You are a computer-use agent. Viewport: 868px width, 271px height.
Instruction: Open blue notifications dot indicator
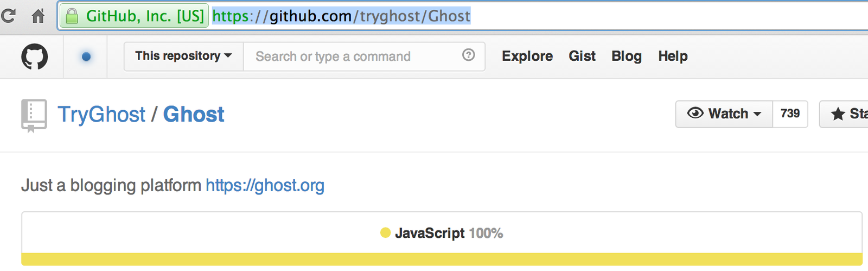pos(86,56)
